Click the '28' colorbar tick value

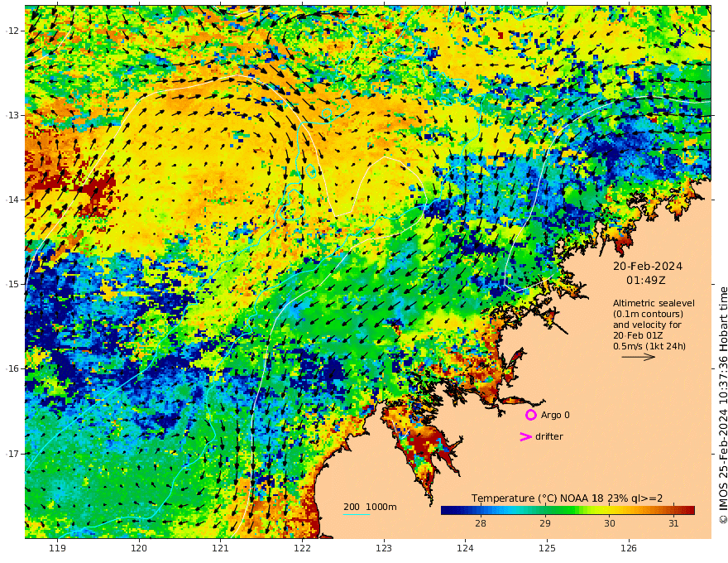coord(481,523)
